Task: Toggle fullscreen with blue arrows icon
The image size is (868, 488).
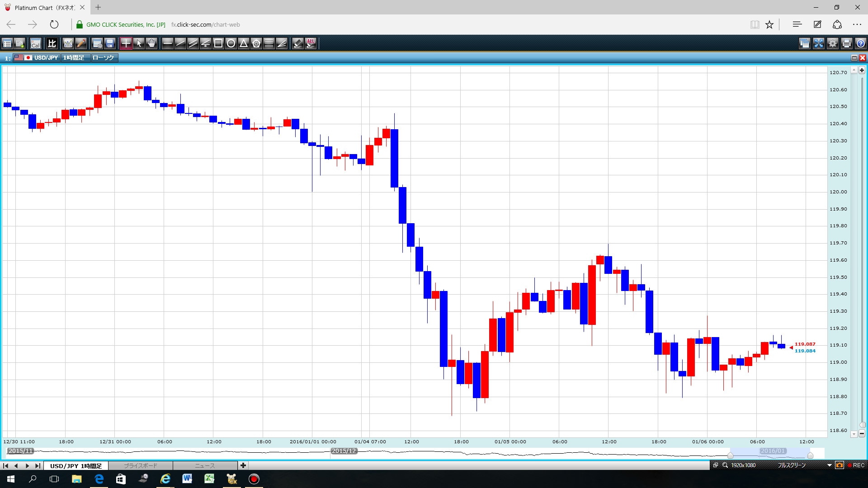Action: (818, 43)
